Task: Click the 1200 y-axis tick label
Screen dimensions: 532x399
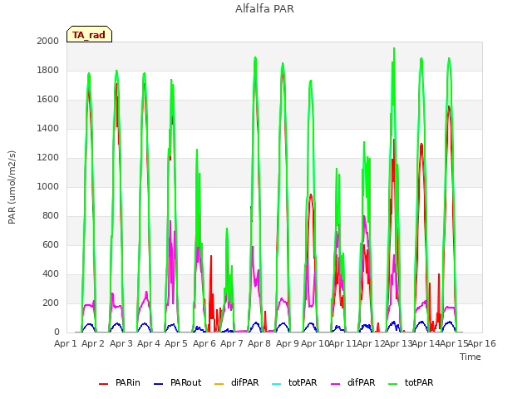Action: tap(48, 157)
